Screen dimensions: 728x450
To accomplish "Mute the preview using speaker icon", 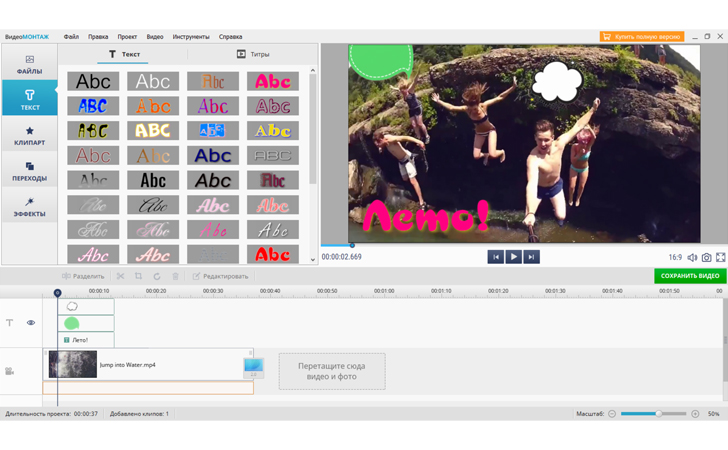I will (x=692, y=257).
